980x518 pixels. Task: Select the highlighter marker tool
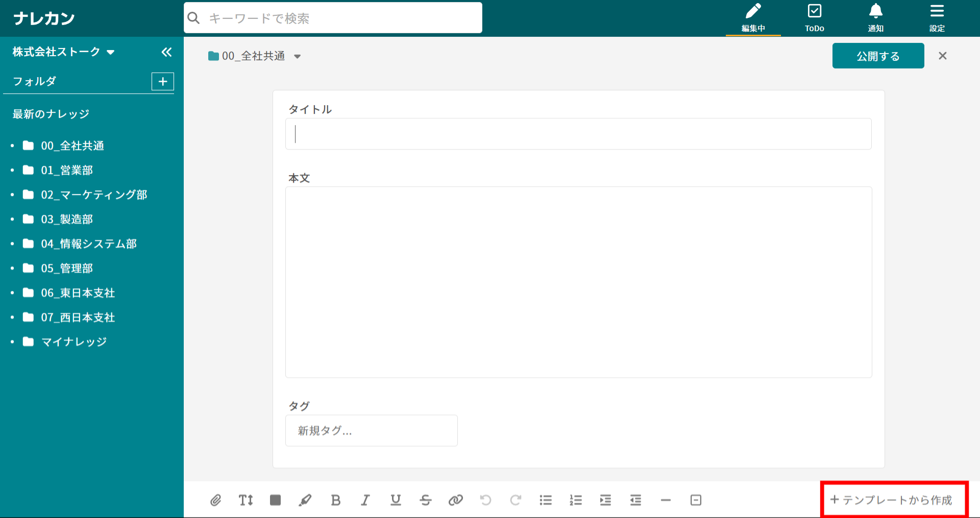coord(305,500)
